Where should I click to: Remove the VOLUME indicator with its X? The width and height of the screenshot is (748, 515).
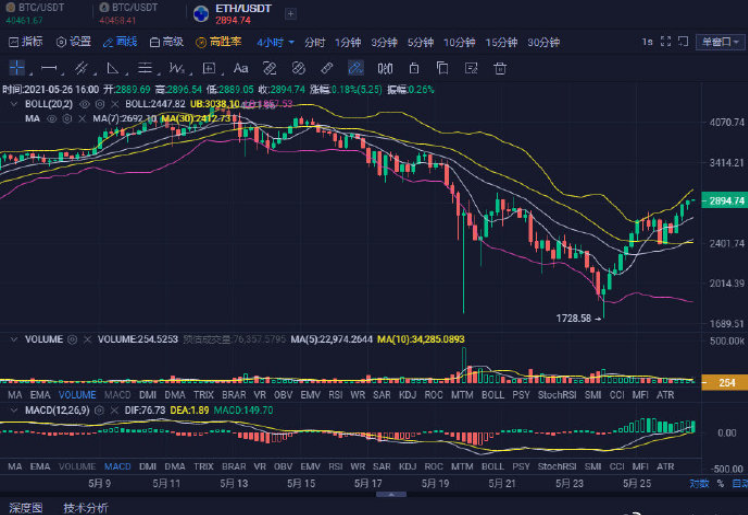87,340
